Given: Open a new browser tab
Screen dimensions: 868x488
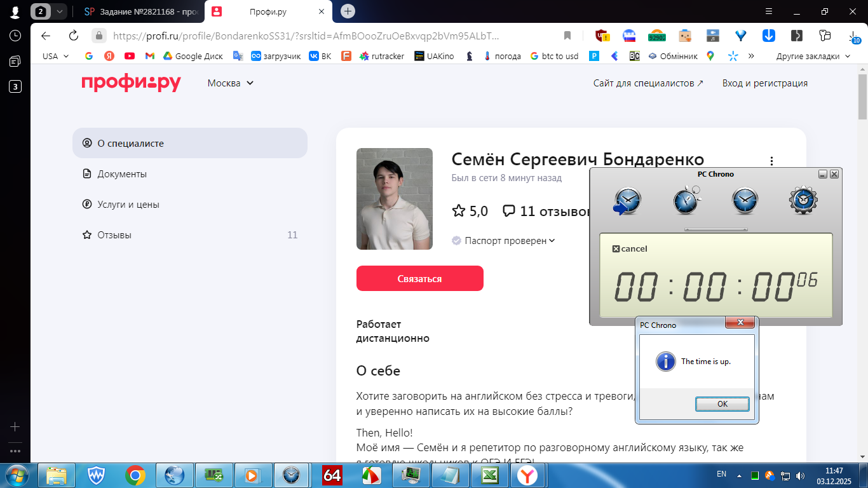Looking at the screenshot, I should 348,11.
